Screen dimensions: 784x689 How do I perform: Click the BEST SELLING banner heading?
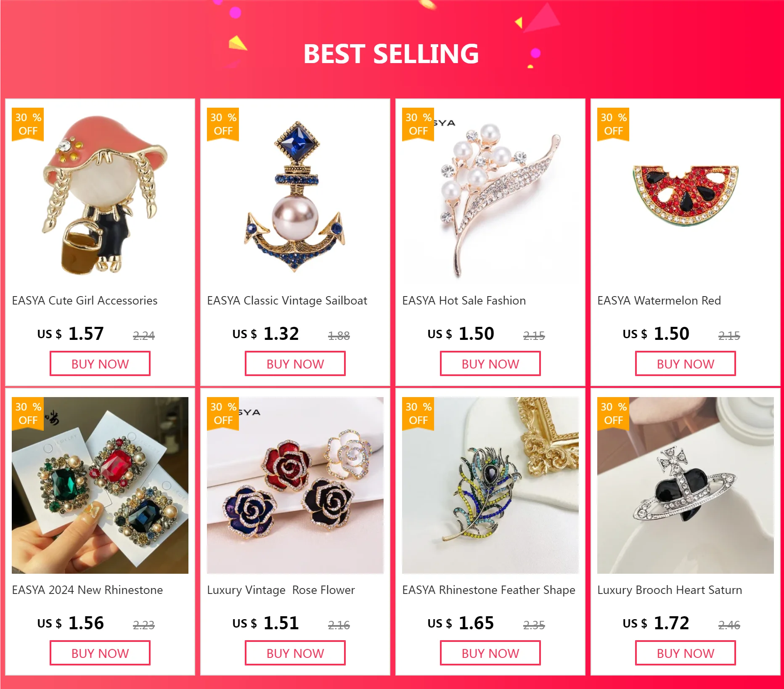(x=391, y=54)
